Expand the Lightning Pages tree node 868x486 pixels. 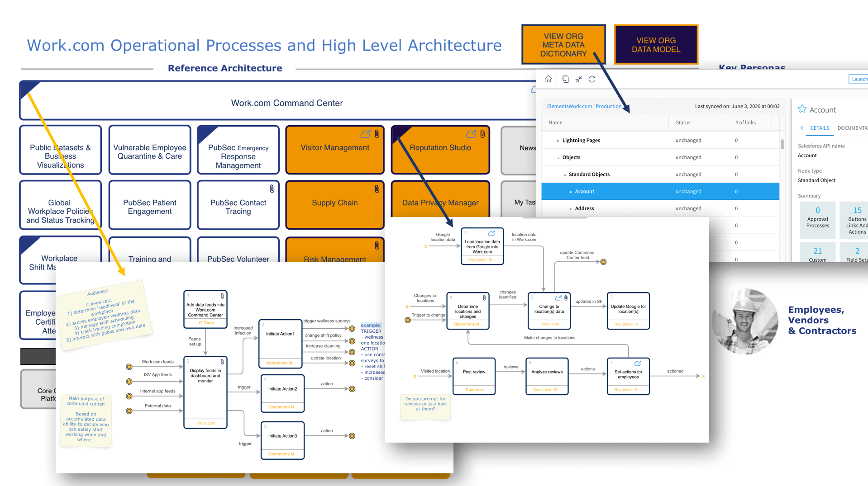pyautogui.click(x=558, y=141)
